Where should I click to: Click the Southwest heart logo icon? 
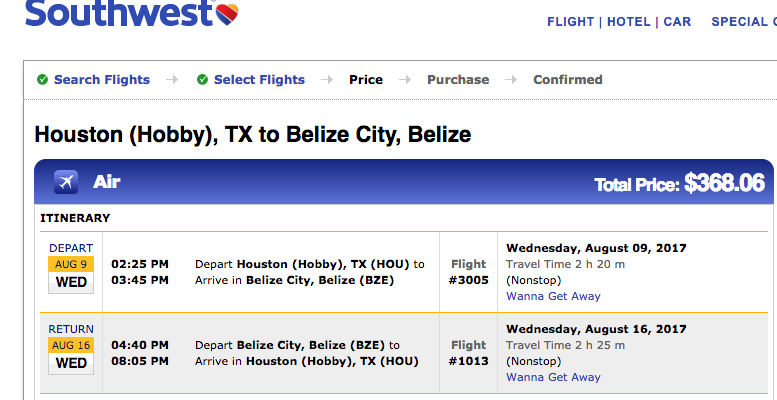(x=227, y=15)
